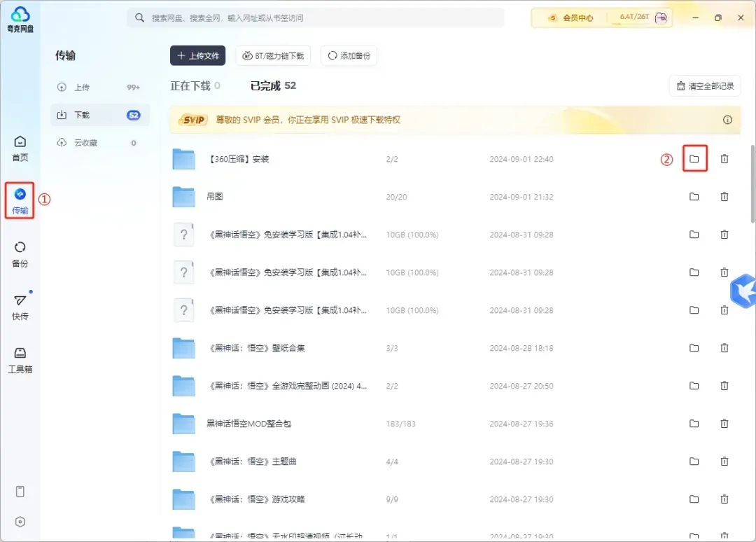Open folder for 《黑神话：悟空》壁纸合集

[x=694, y=347]
